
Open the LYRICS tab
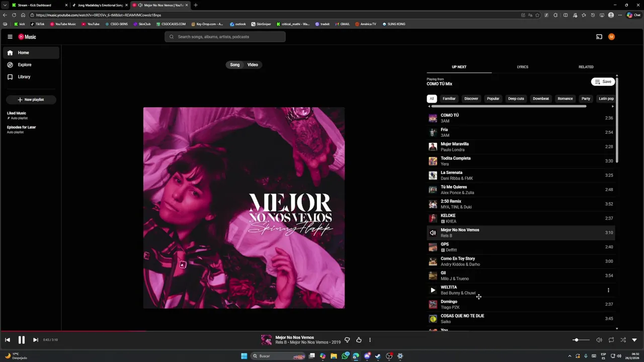click(522, 67)
